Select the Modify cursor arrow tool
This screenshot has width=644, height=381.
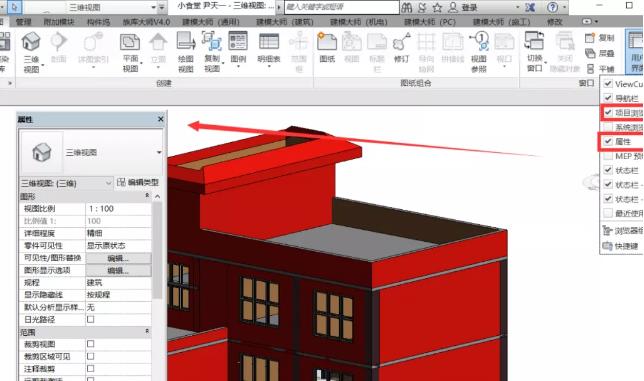[14, 7]
